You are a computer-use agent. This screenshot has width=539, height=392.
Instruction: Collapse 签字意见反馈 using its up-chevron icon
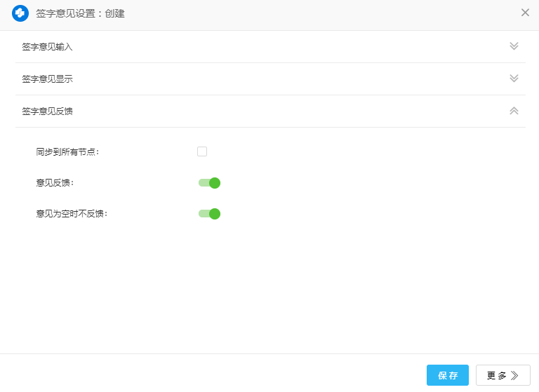coord(514,111)
